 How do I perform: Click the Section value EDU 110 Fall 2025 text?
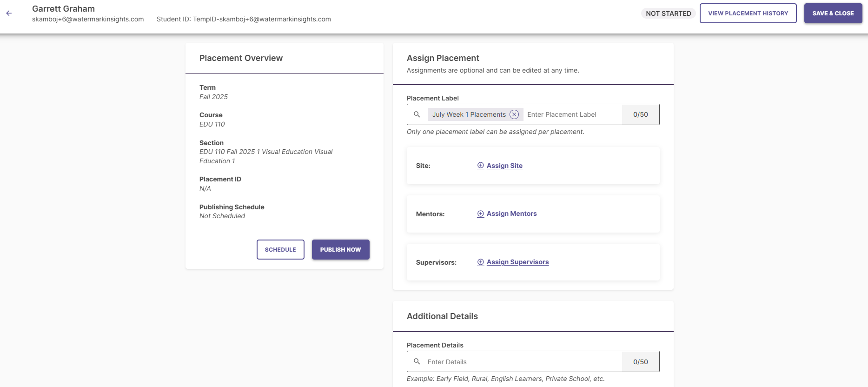pos(266,156)
